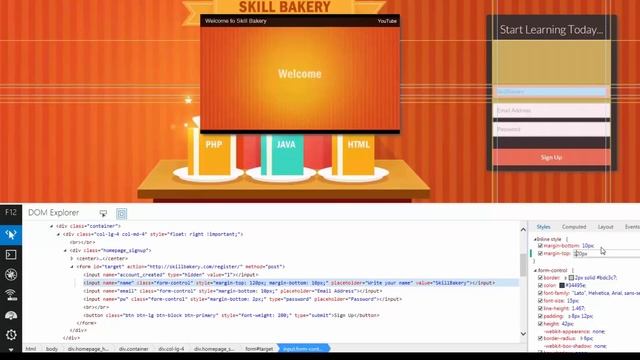
Task: Switch to the Layout tab
Action: (x=605, y=227)
